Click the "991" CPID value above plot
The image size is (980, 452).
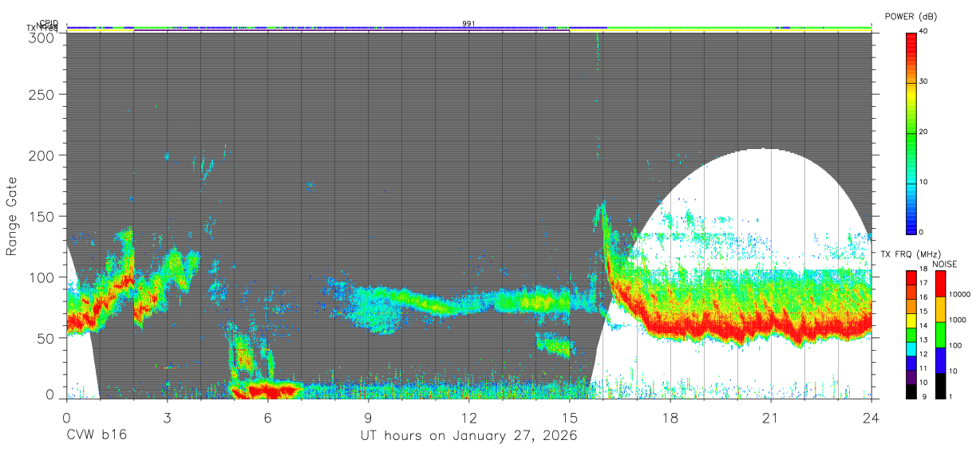(469, 24)
